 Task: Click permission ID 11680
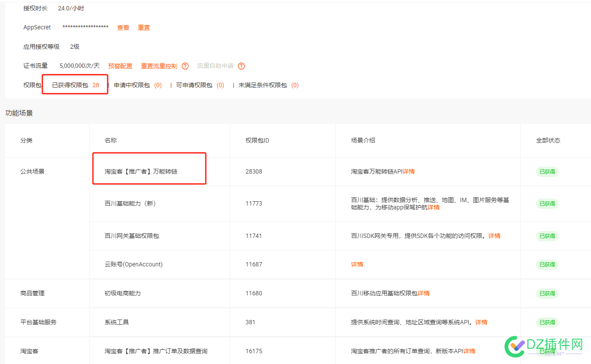point(254,293)
